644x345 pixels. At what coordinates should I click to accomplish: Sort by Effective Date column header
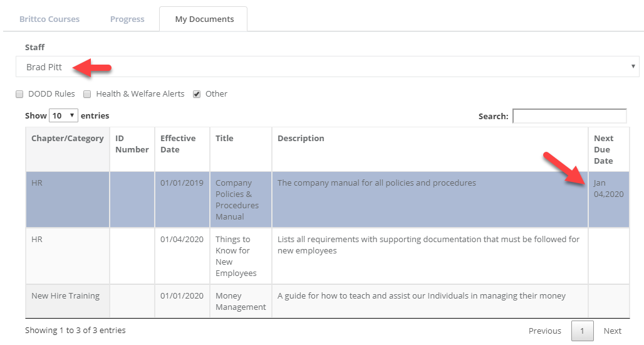coord(178,144)
